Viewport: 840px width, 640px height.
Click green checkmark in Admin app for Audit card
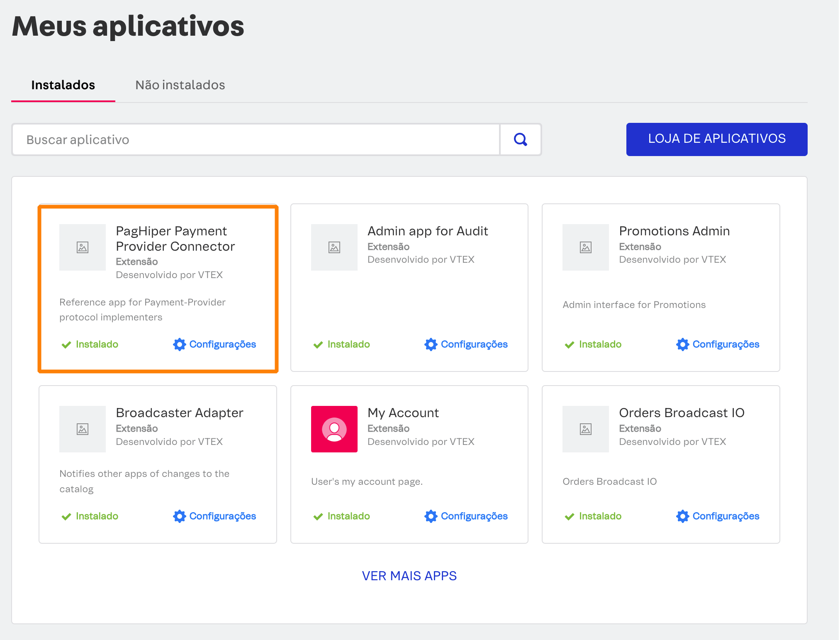tap(318, 345)
